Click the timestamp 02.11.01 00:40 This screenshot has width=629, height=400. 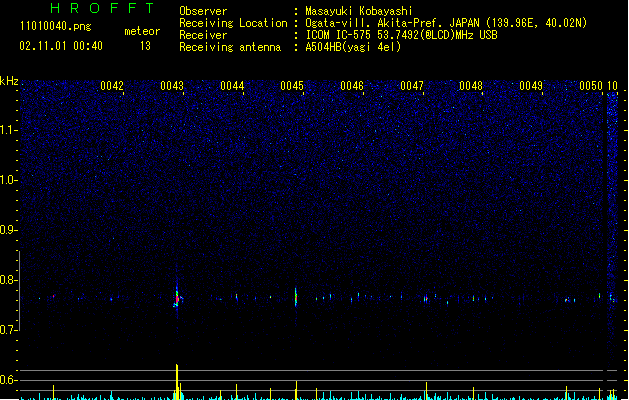pyautogui.click(x=61, y=46)
